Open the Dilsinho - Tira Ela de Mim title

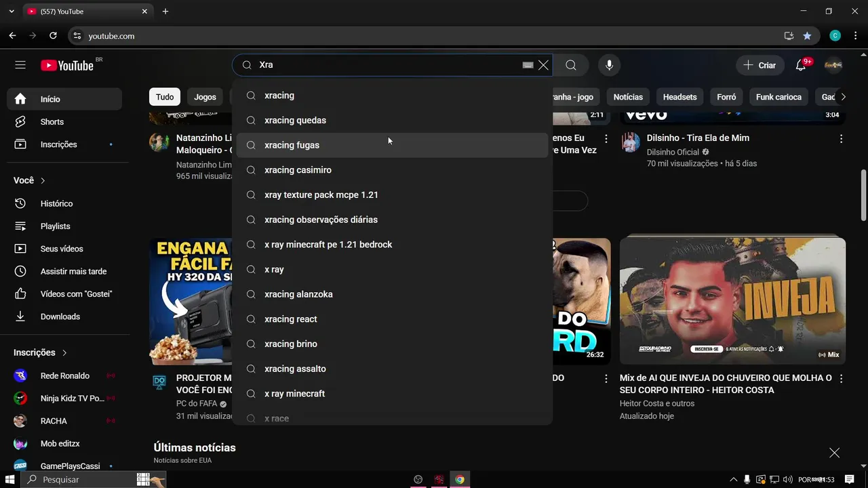pos(698,138)
